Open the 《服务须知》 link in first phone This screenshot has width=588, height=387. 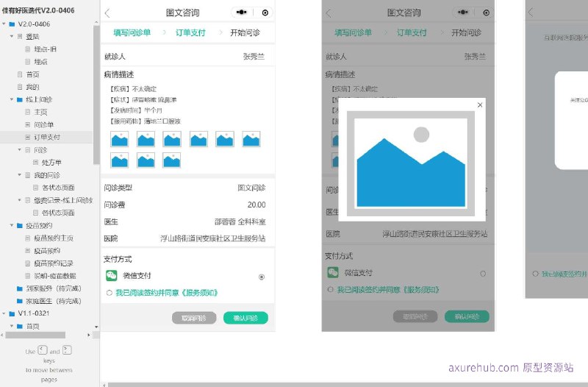[200, 293]
